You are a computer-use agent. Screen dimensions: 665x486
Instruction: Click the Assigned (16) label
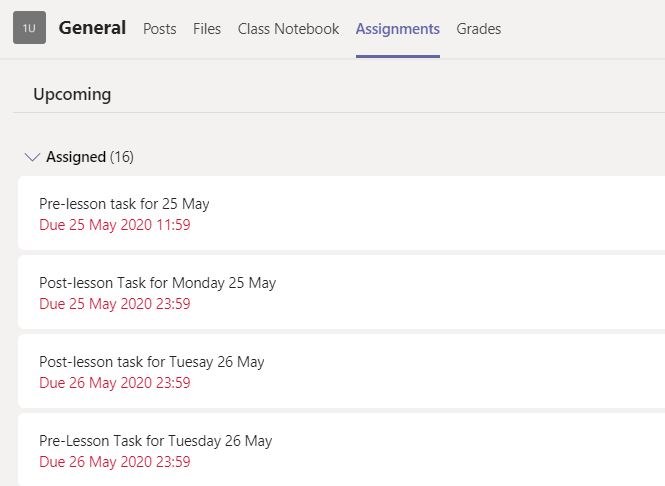click(x=90, y=157)
